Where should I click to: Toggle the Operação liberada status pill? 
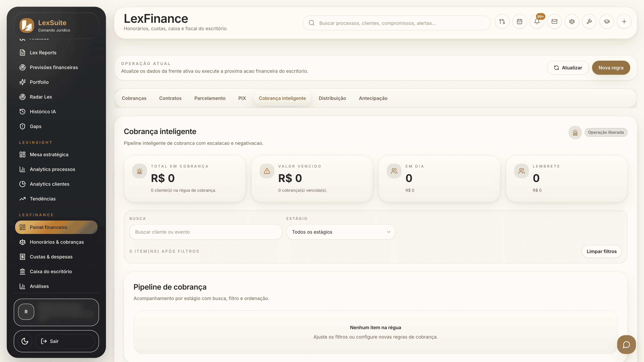(606, 132)
